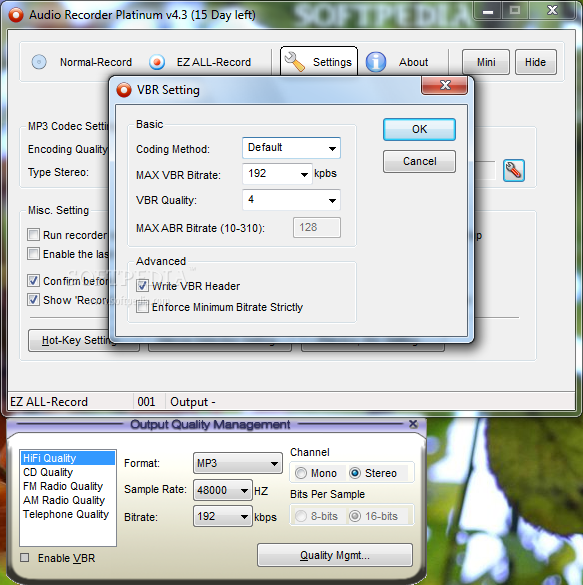
Task: Open the Format dropdown showing MP3
Action: coord(237,463)
